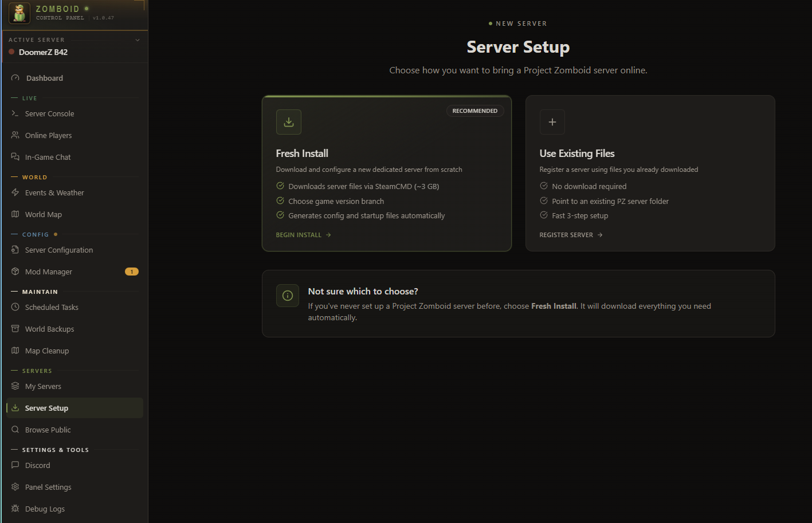Click the Mod Manager box icon
812x523 pixels.
pyautogui.click(x=15, y=272)
